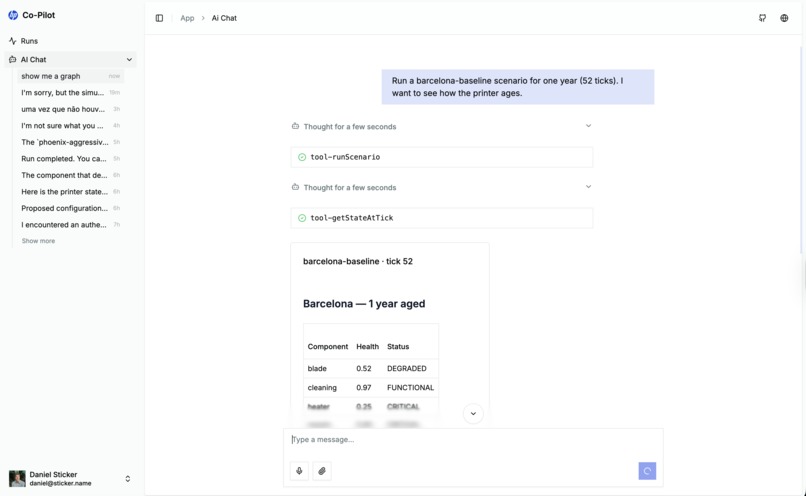Open the tool-getStateAtTick result
Image resolution: width=806 pixels, height=496 pixels.
pyautogui.click(x=442, y=218)
